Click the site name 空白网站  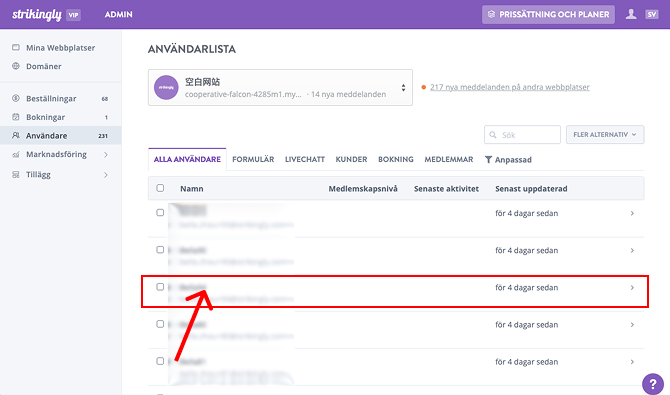coord(203,81)
